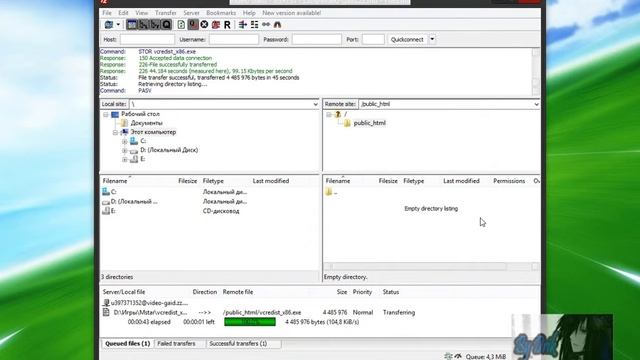Select D: (Локальный ... in local file list

tap(134, 202)
